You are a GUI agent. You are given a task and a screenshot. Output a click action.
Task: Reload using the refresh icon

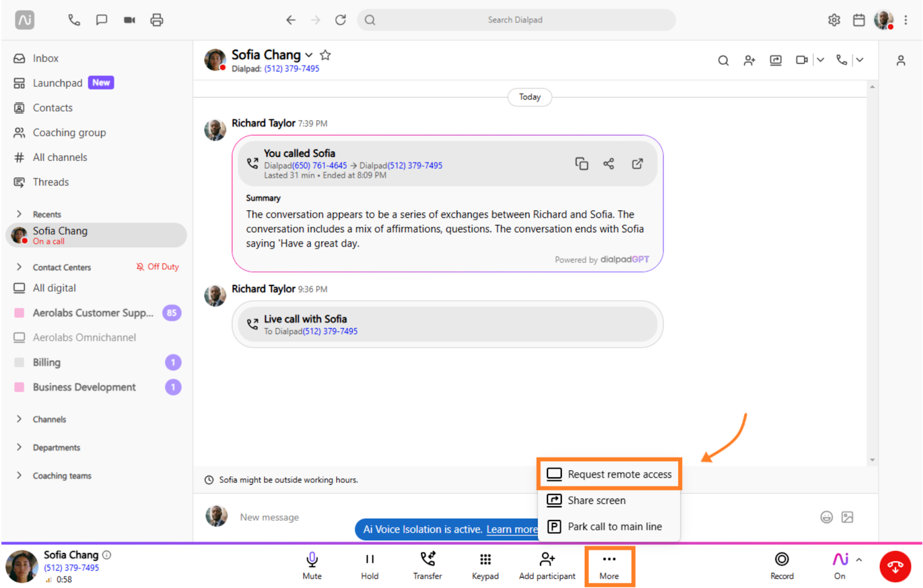(x=341, y=20)
